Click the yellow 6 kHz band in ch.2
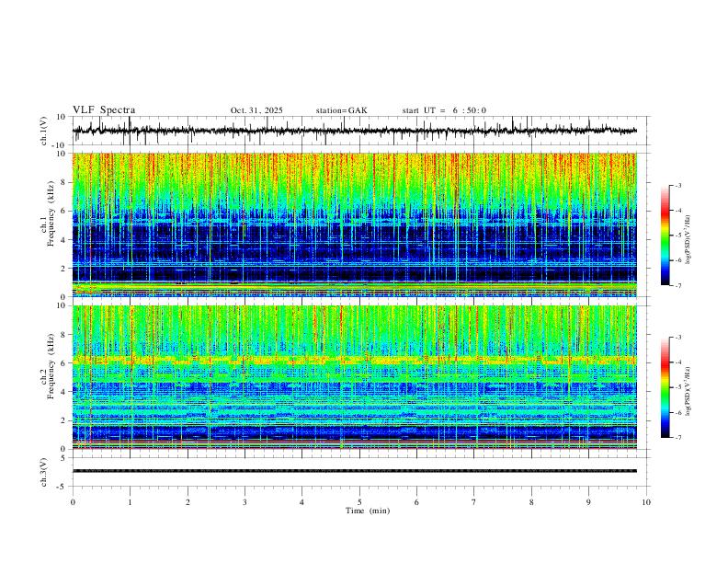 coord(354,360)
